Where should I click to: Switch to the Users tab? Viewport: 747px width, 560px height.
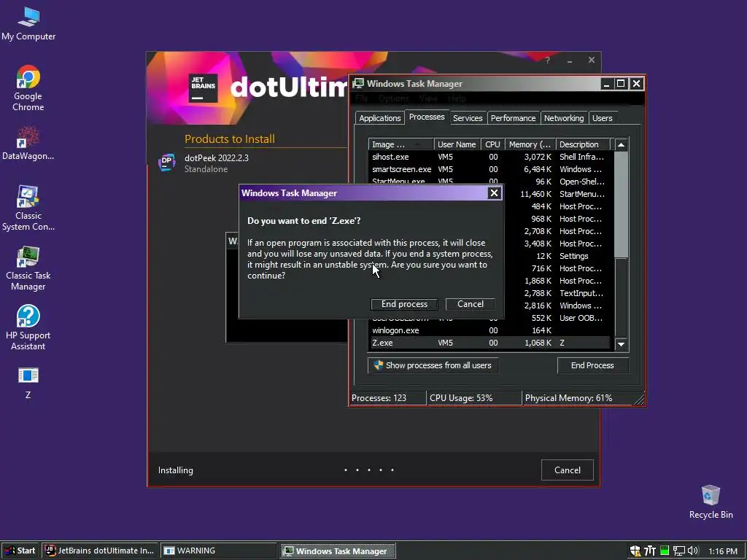[x=602, y=118]
